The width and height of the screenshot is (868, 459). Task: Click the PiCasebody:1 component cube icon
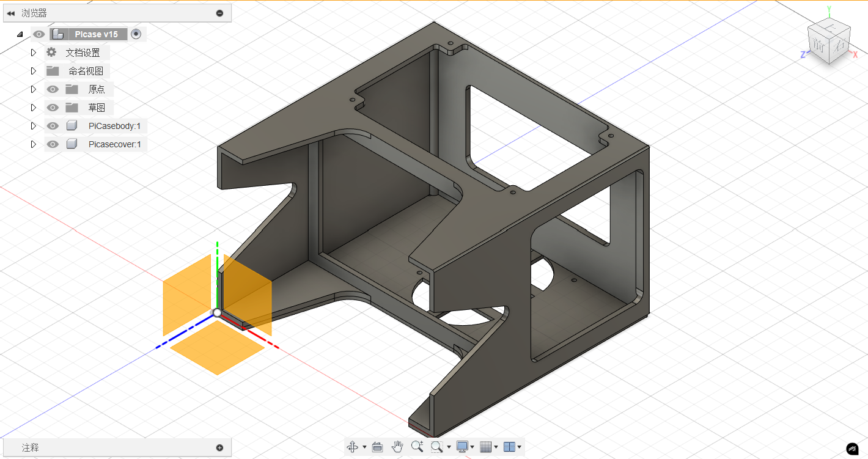[72, 126]
